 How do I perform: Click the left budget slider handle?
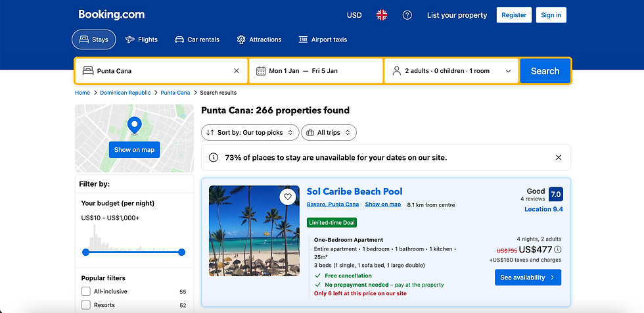point(85,253)
